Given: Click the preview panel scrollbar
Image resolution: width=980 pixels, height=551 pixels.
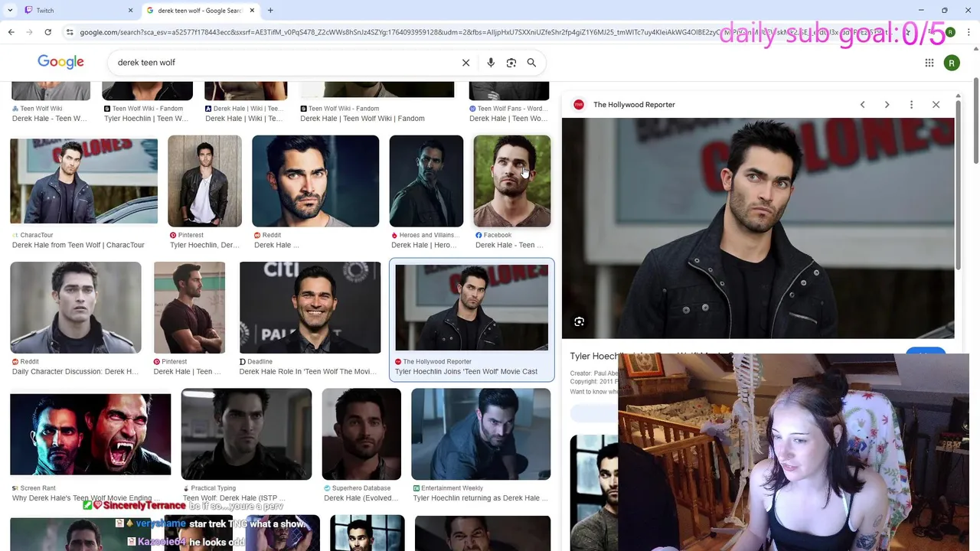Looking at the screenshot, I should pos(959,184).
